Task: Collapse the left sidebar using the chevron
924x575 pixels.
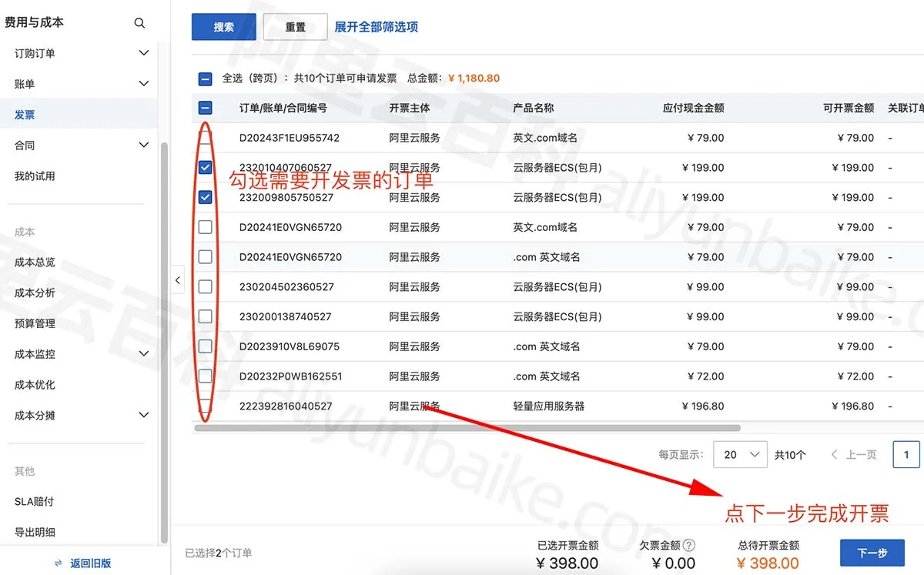Action: (178, 279)
